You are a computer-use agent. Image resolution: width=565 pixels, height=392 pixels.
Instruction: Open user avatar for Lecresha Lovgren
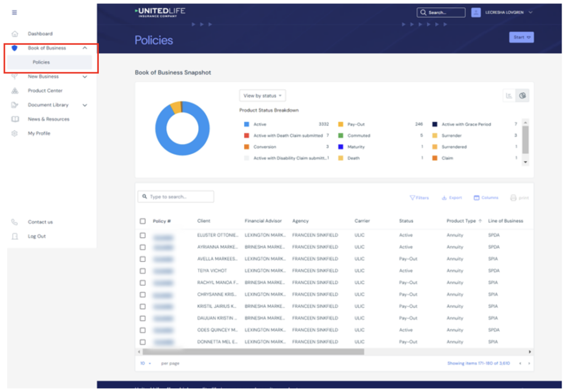pyautogui.click(x=476, y=13)
